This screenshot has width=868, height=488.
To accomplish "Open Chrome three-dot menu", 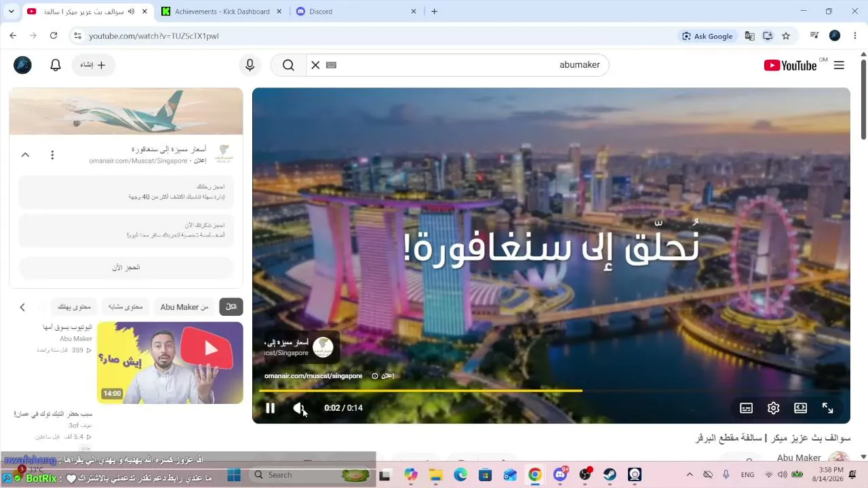I will coord(854,36).
